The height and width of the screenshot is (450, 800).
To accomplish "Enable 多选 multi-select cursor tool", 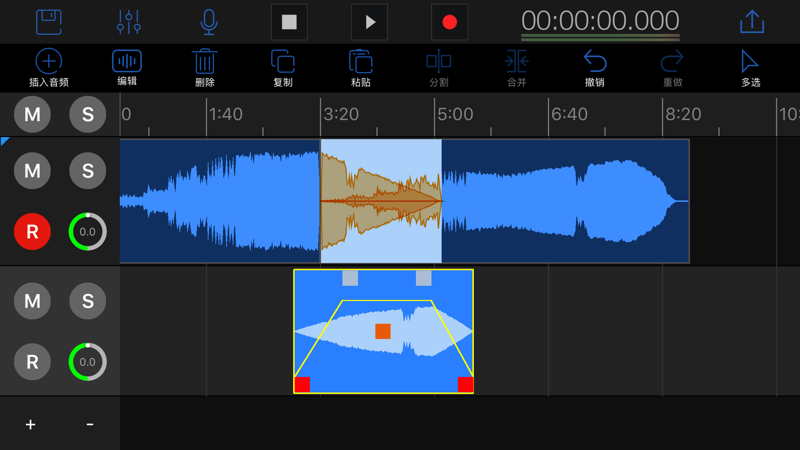I will [x=750, y=68].
